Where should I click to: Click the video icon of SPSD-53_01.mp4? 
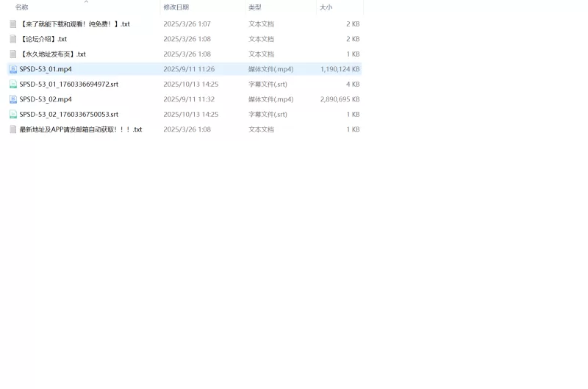tap(12, 69)
